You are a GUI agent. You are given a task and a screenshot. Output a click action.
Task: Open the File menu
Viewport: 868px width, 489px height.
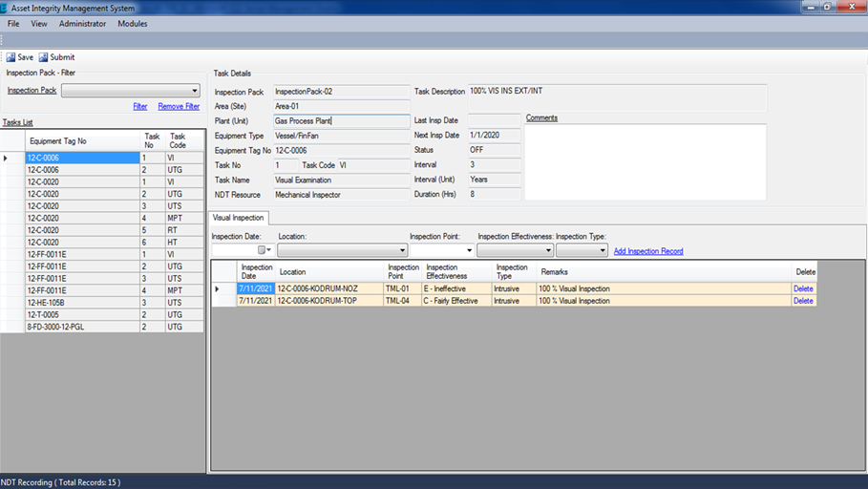click(13, 24)
